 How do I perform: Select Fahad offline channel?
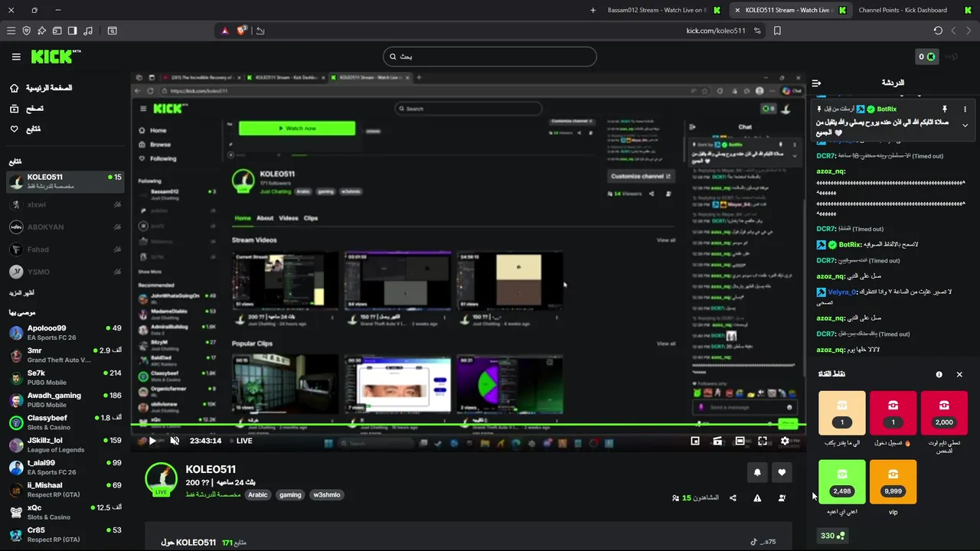pyautogui.click(x=65, y=249)
